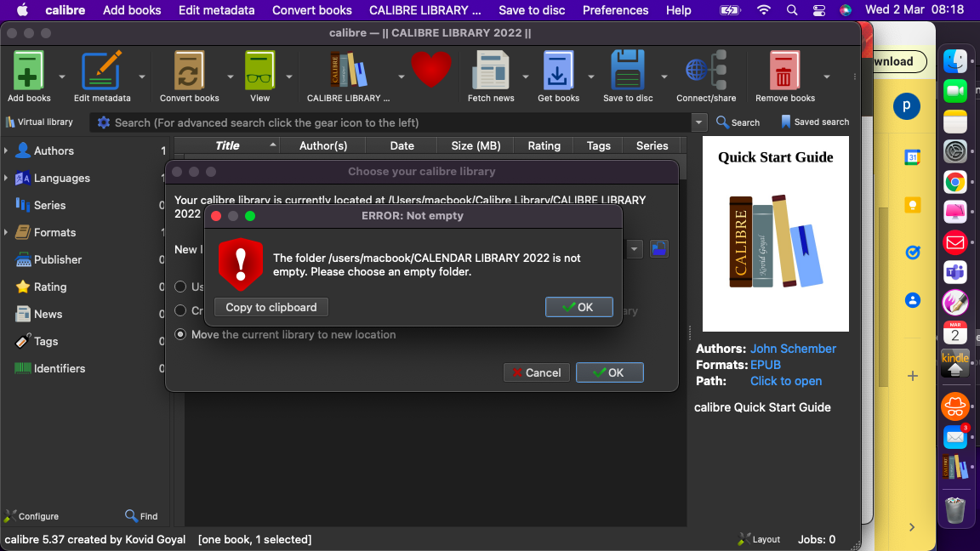Select Rating category in tag browser
This screenshot has height=551, width=980.
click(x=50, y=287)
